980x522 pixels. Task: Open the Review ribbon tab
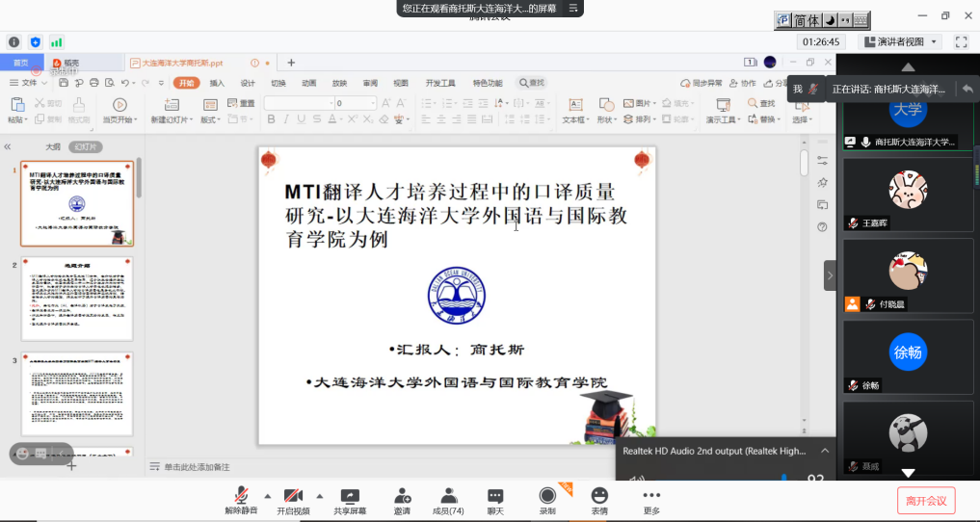point(370,83)
